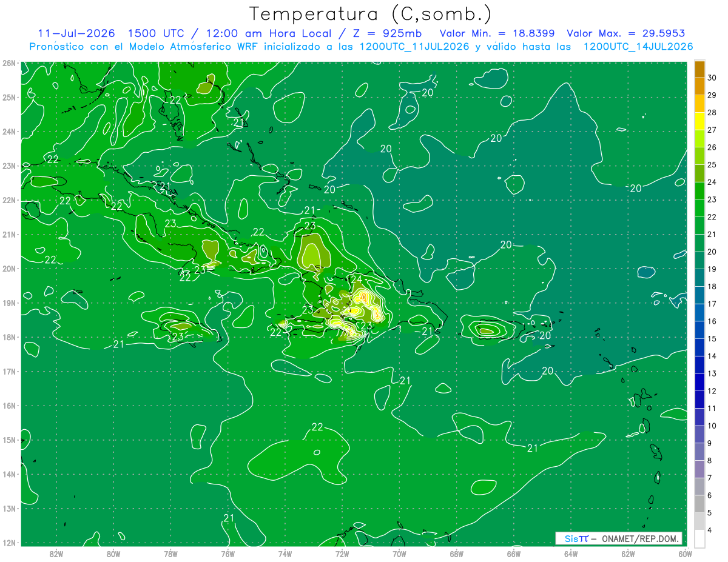The image size is (728, 562).
Task: Click the colorbar scale value '17'
Action: (x=712, y=304)
